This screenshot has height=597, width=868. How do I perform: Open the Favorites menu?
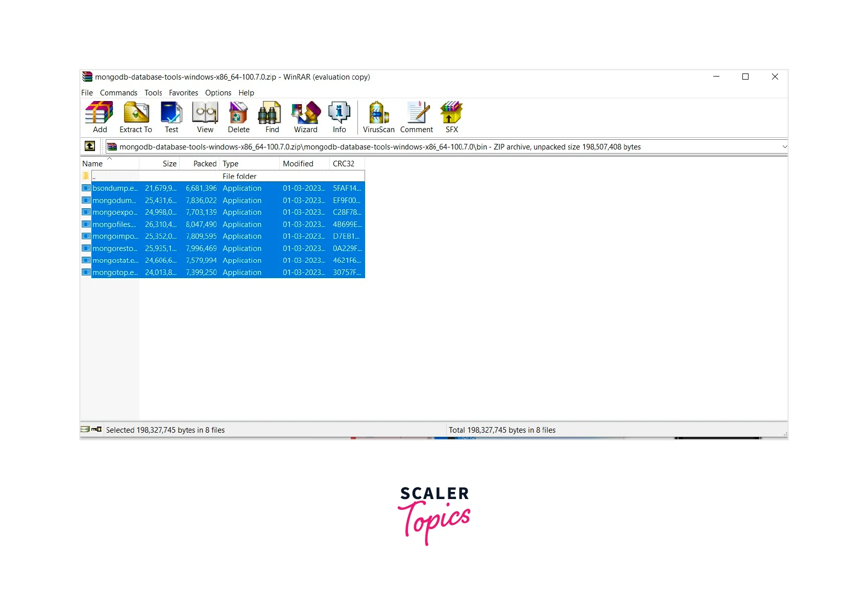point(183,93)
